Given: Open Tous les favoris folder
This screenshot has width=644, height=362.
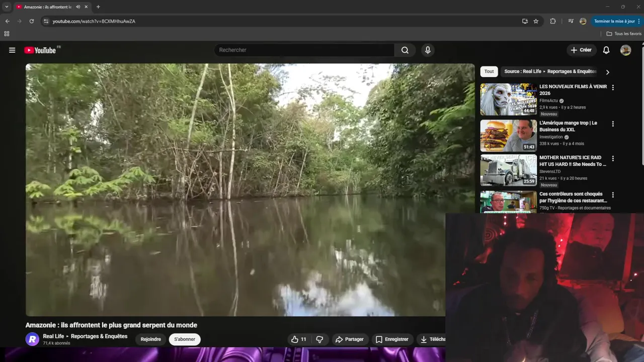Looking at the screenshot, I should pos(624,34).
